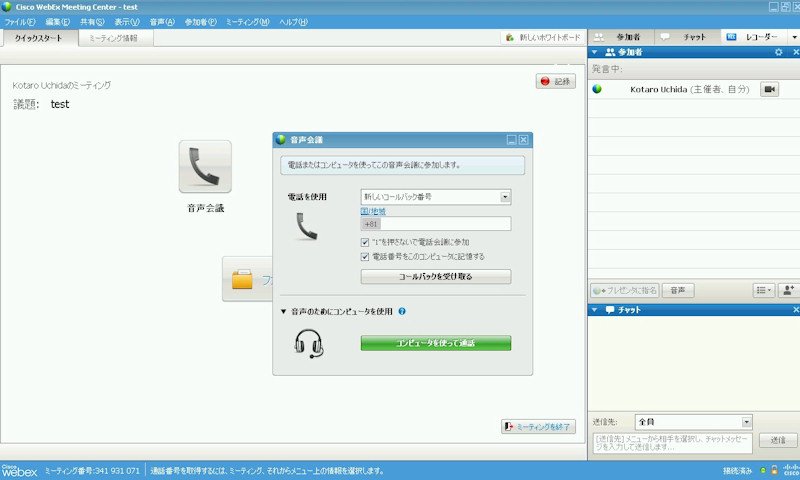The width and height of the screenshot is (800, 480).
Task: Open 新しいホワイトボード whiteboard tab
Action: point(543,38)
